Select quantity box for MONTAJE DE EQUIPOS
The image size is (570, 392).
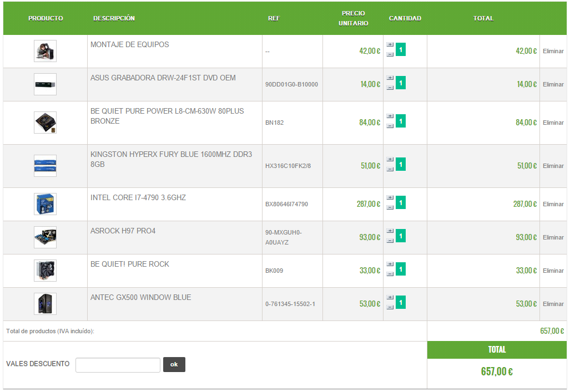click(x=401, y=49)
